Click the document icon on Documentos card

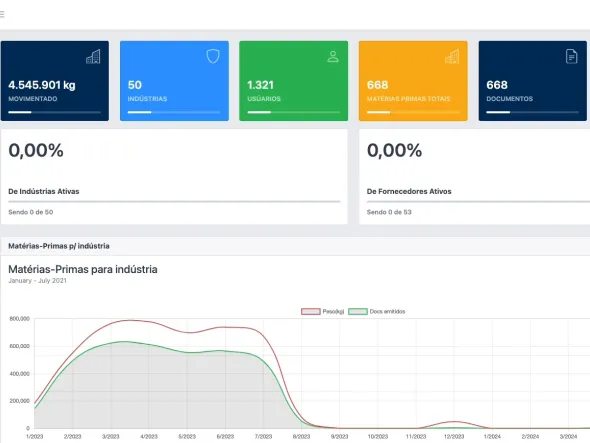(x=572, y=56)
